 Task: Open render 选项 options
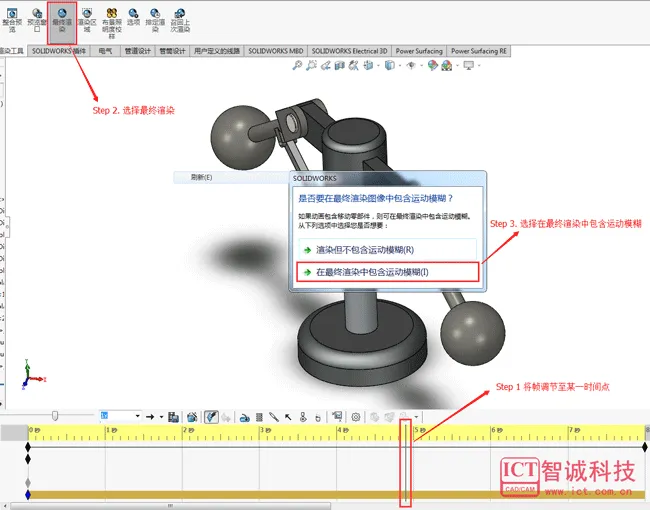pyautogui.click(x=133, y=17)
